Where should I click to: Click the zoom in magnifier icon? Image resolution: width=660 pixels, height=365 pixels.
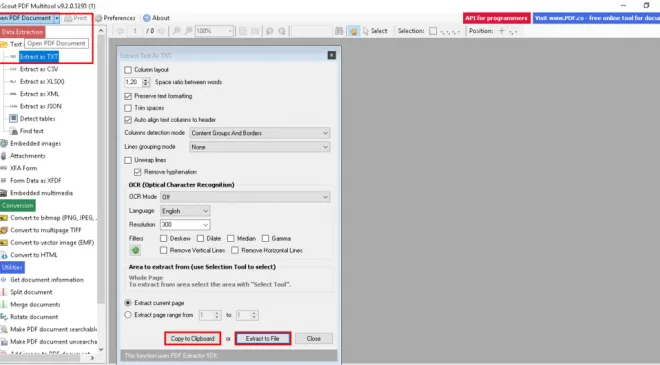tap(189, 31)
